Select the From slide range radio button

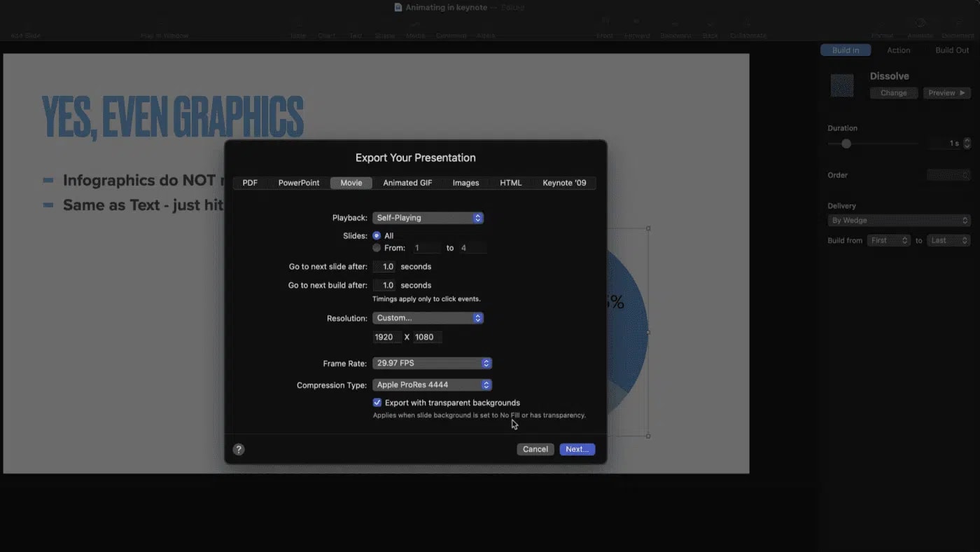pyautogui.click(x=377, y=248)
